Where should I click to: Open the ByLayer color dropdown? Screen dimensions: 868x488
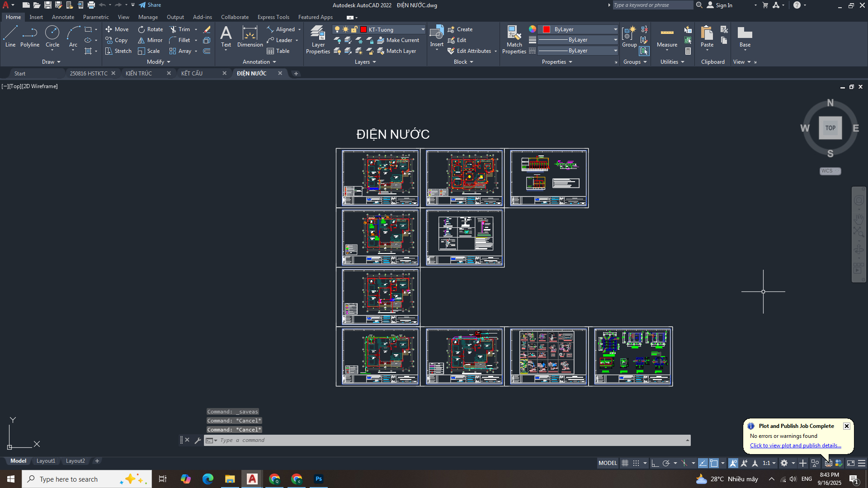615,29
